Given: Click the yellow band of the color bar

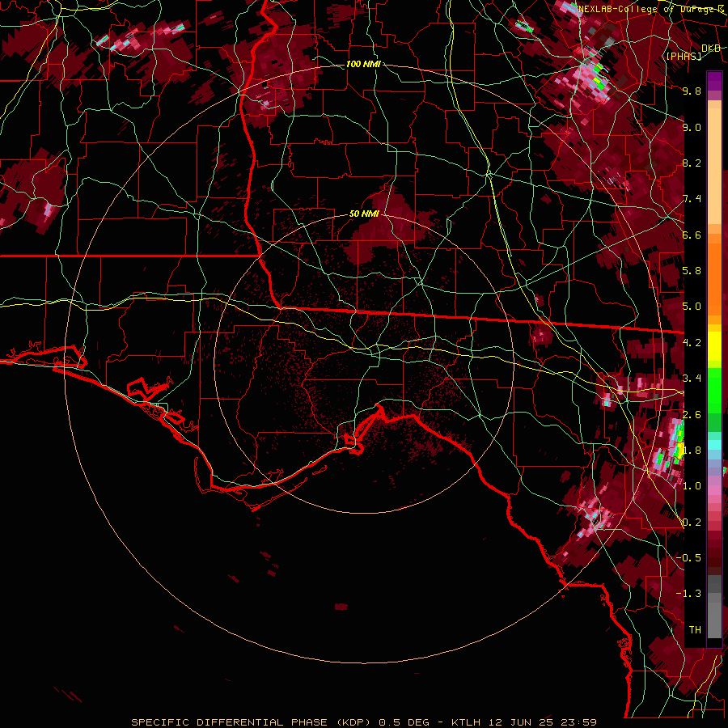Looking at the screenshot, I should pos(714,346).
